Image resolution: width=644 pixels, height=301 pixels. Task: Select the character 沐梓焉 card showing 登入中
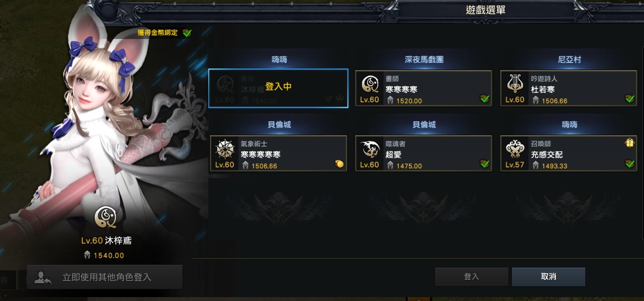278,88
